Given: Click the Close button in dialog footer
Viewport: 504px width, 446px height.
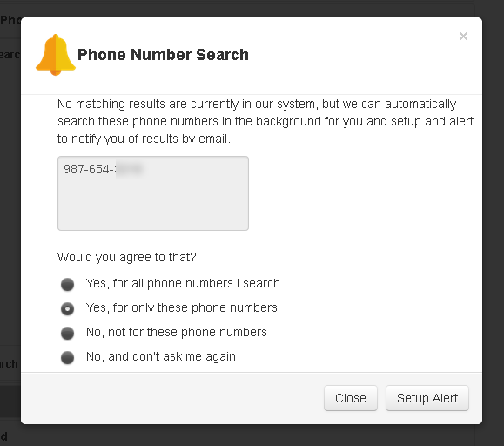Looking at the screenshot, I should pyautogui.click(x=350, y=398).
